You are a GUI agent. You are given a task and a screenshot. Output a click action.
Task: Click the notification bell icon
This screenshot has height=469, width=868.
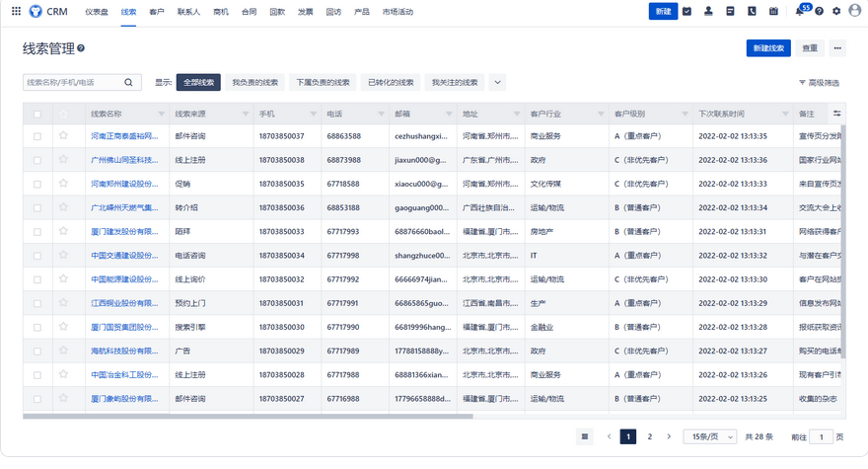800,12
